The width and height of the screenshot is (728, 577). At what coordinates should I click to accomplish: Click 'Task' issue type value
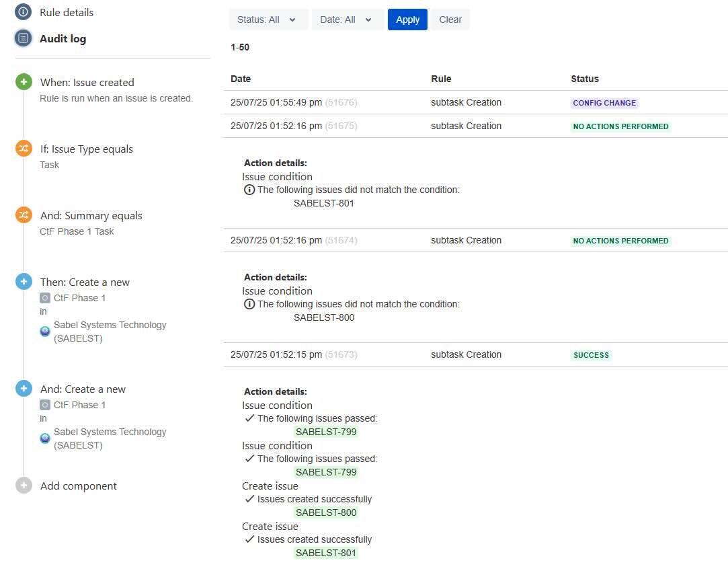point(49,165)
